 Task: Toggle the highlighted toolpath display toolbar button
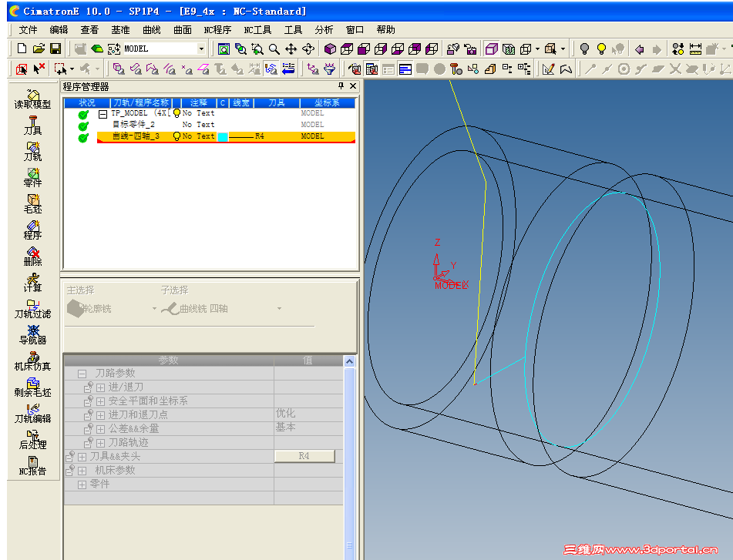click(271, 69)
